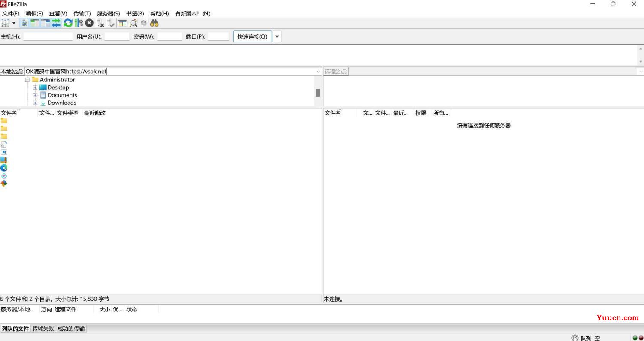Sort local files by 最近修改 column
The width and height of the screenshot is (644, 341).
[x=95, y=113]
